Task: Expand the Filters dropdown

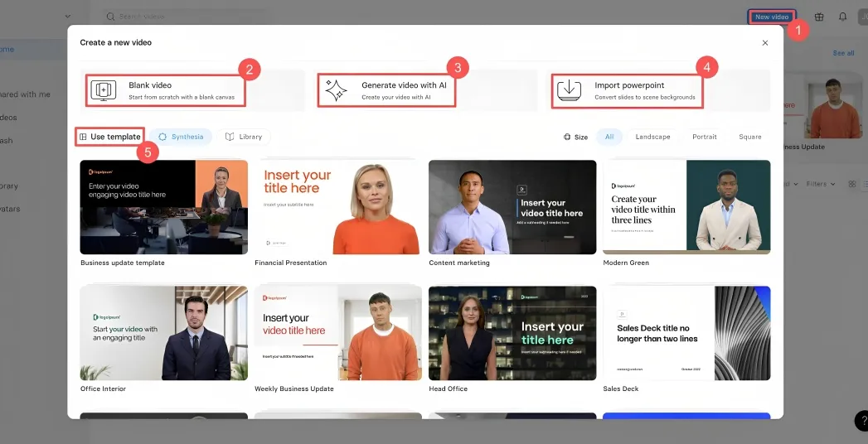Action: (x=820, y=184)
